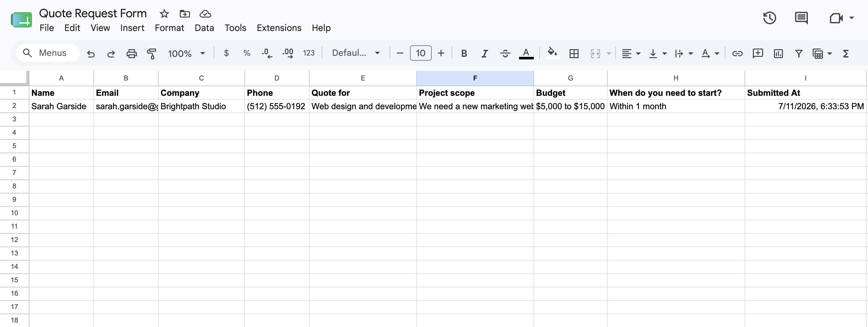Increase decimal places icon
Image resolution: width=868 pixels, height=327 pixels.
click(x=288, y=53)
